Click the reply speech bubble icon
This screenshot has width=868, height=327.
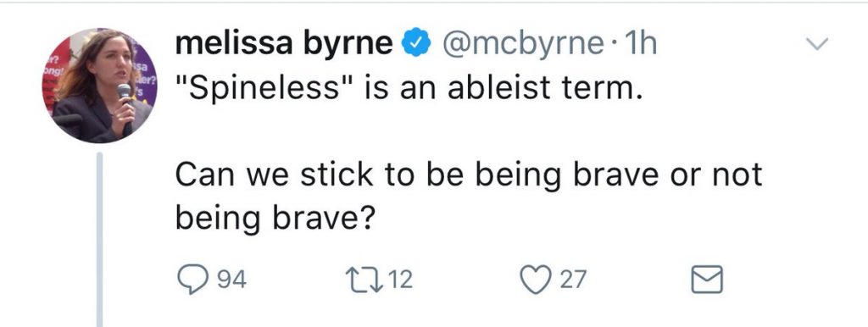click(x=191, y=280)
